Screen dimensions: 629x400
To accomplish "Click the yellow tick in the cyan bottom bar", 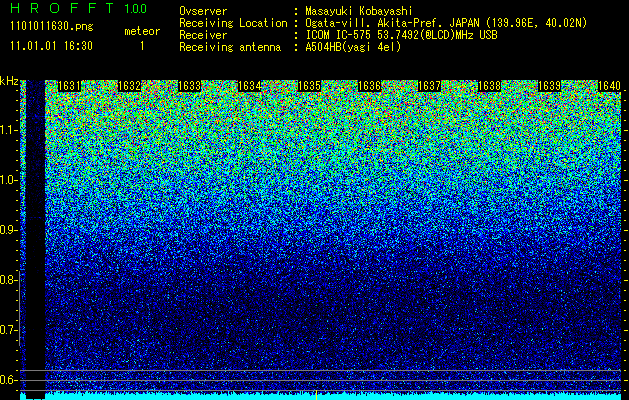I will (317, 395).
